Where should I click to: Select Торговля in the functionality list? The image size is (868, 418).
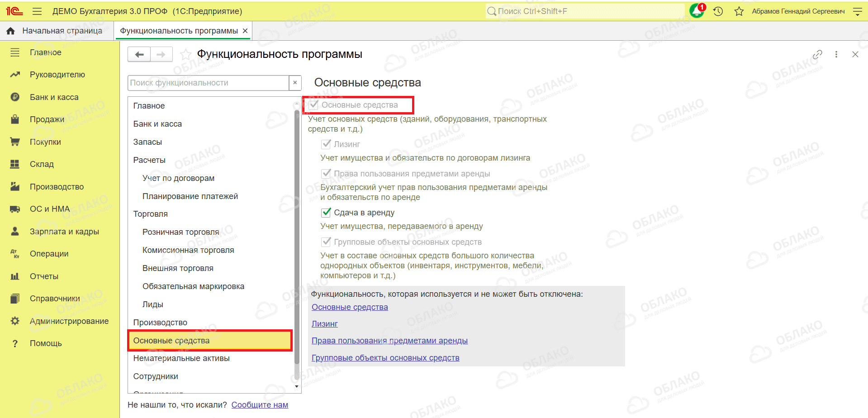click(210, 214)
